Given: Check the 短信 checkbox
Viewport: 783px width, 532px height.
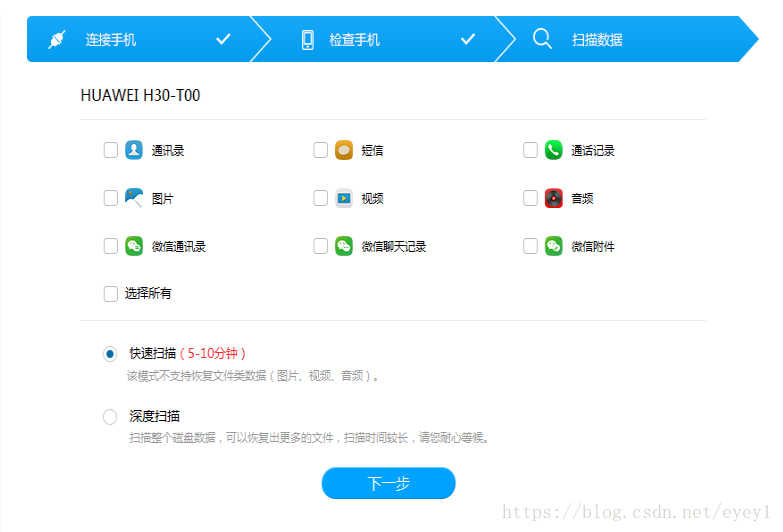Looking at the screenshot, I should (x=320, y=150).
